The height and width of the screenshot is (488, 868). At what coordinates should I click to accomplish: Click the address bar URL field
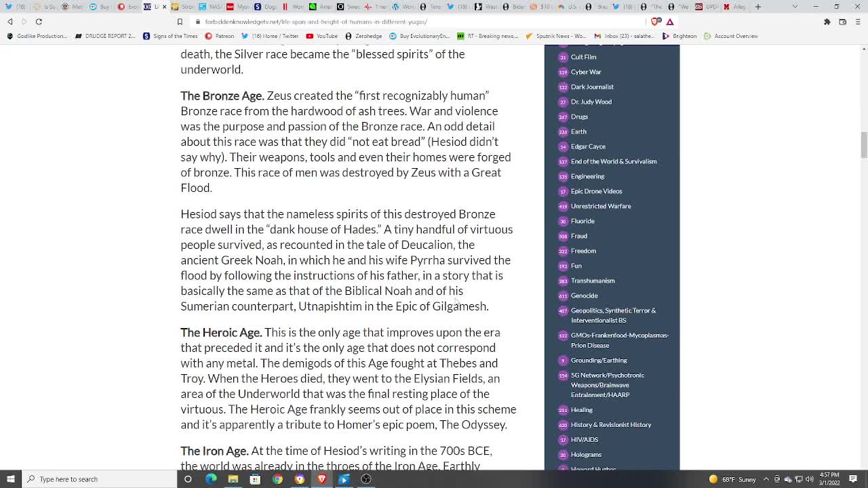[x=420, y=22]
